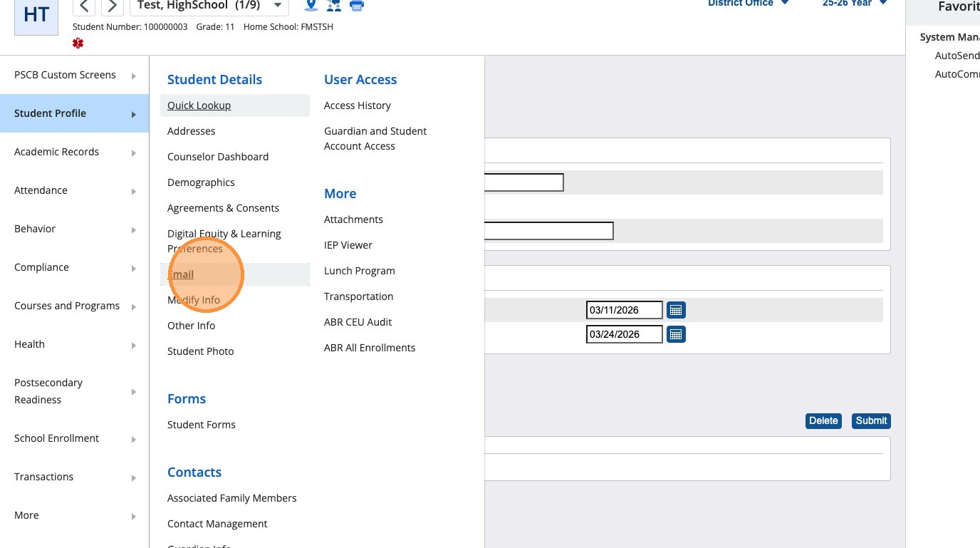
Task: Click the red medical alert icon
Action: tap(78, 43)
